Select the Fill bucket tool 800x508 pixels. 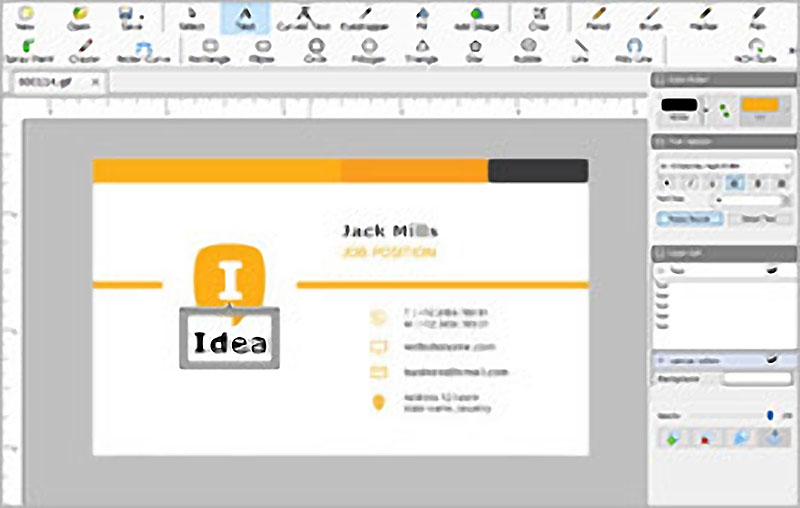point(422,18)
